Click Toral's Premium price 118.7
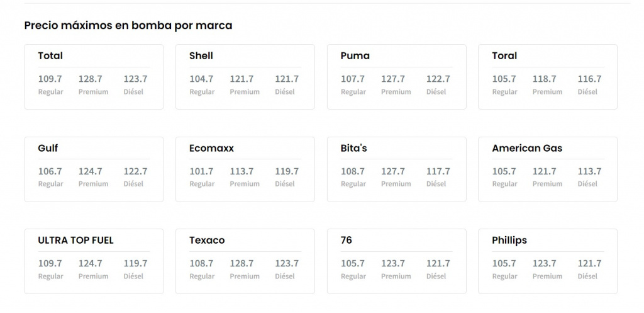Viewport: 644px width, 313px height. (x=544, y=79)
